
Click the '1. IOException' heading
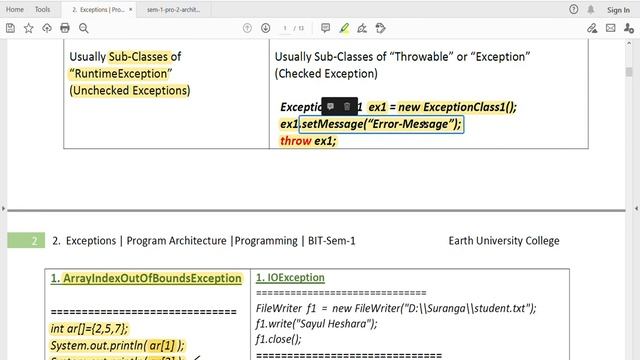tap(290, 278)
